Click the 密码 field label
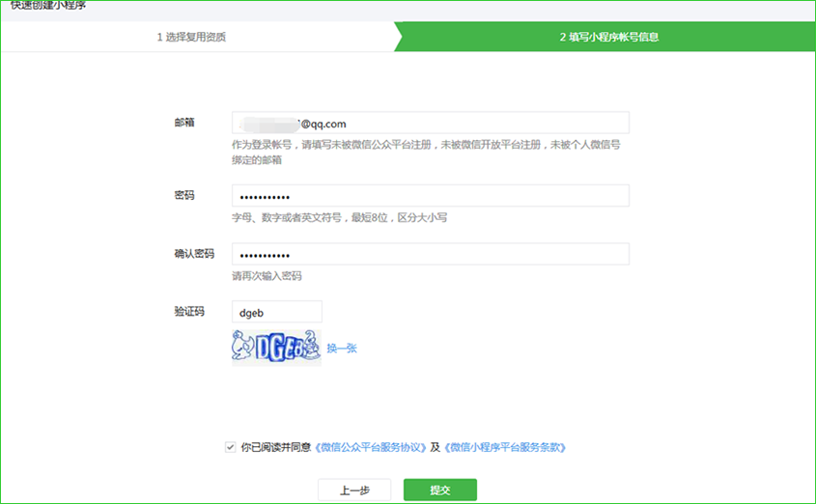816x504 pixels. pos(183,195)
